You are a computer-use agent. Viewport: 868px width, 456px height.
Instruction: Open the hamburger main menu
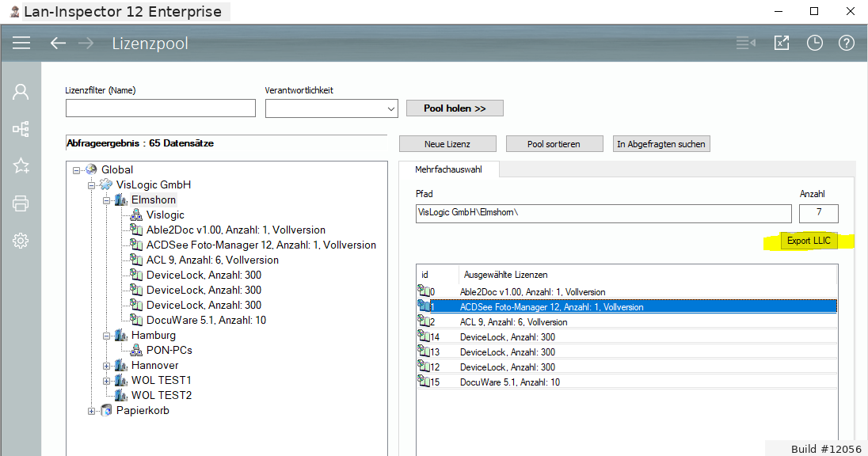21,43
